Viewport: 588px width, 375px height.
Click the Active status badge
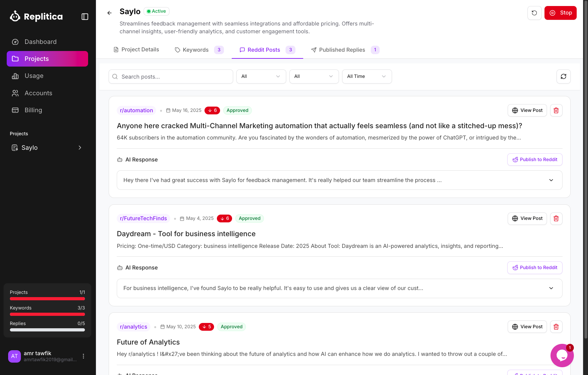coord(157,11)
